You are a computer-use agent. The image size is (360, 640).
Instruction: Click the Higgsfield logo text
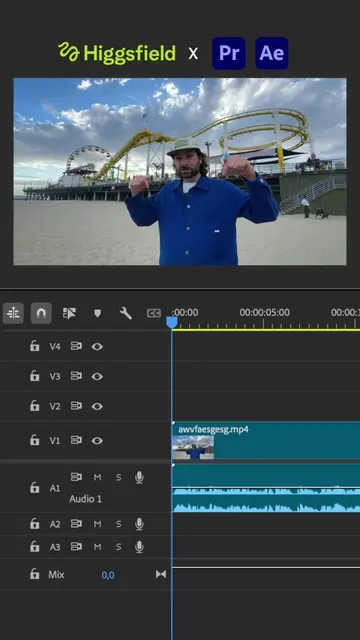(x=130, y=53)
